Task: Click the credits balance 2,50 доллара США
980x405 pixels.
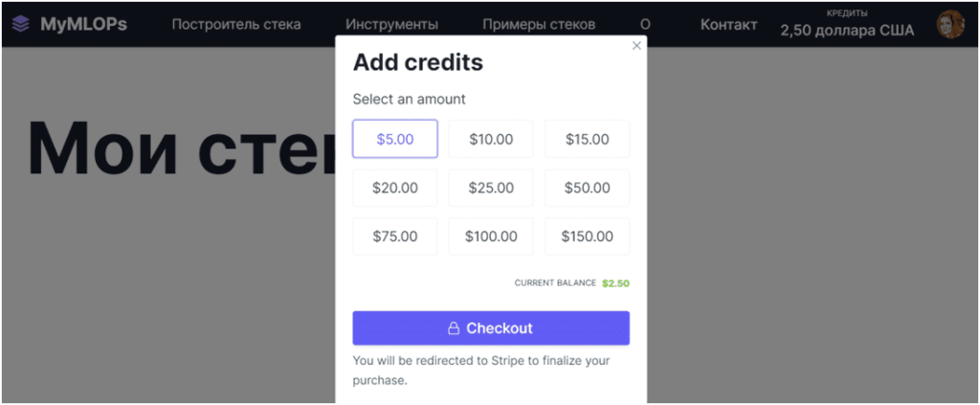Action: (x=847, y=31)
